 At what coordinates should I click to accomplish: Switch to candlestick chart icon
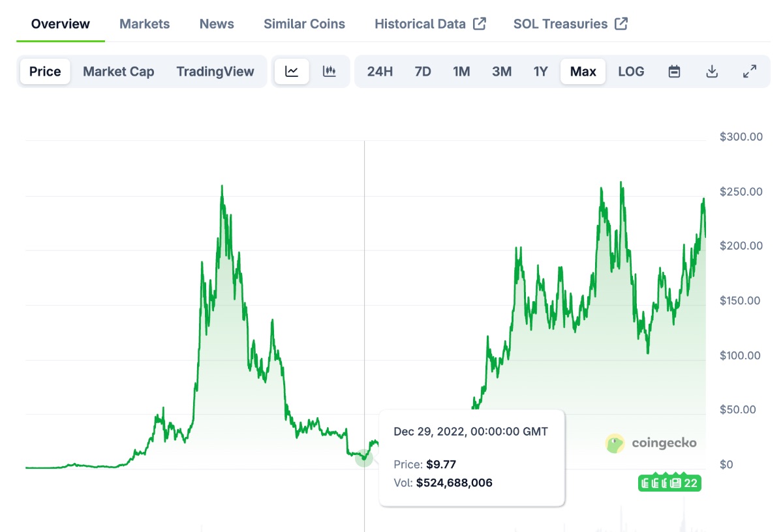coord(330,72)
